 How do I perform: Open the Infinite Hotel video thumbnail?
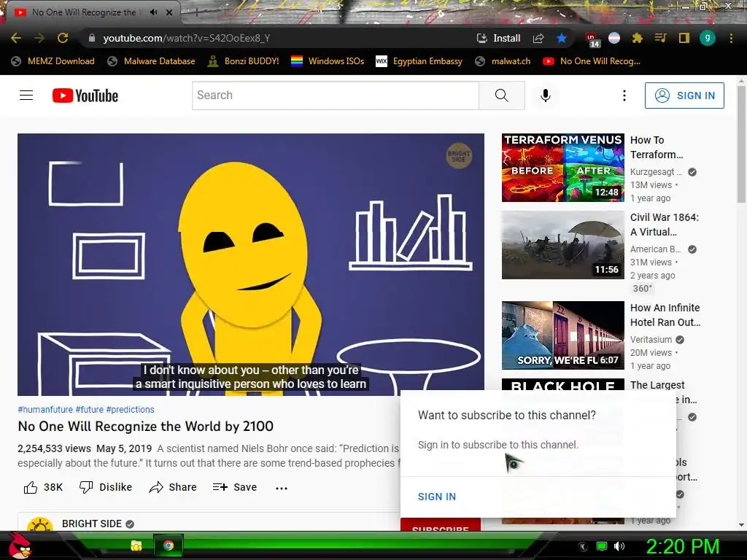(x=562, y=335)
